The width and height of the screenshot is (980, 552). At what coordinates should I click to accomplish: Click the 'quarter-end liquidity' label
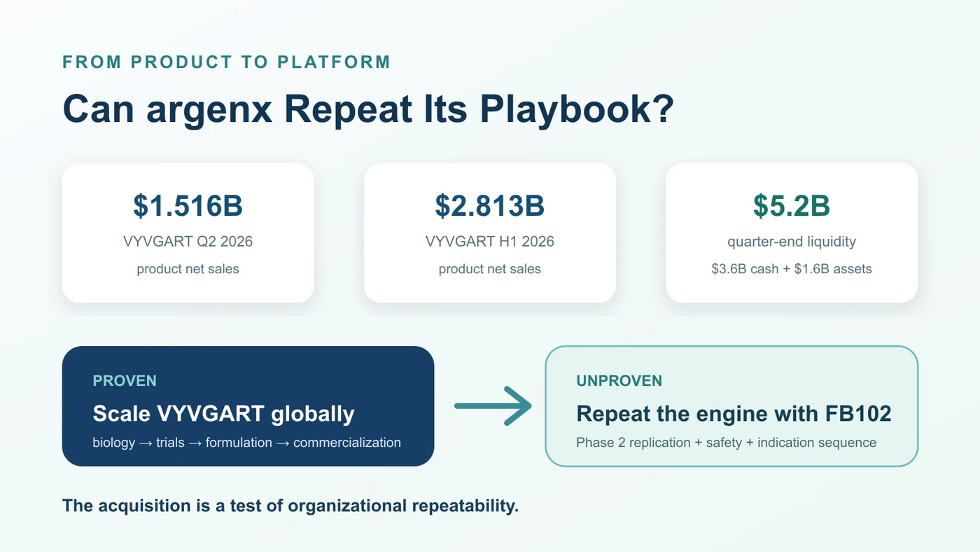(792, 242)
